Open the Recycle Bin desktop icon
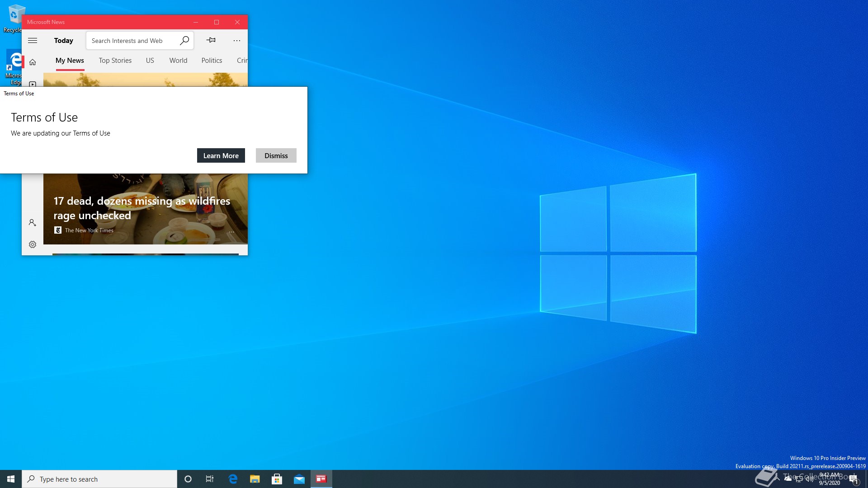Image resolution: width=868 pixels, height=488 pixels. [14, 18]
